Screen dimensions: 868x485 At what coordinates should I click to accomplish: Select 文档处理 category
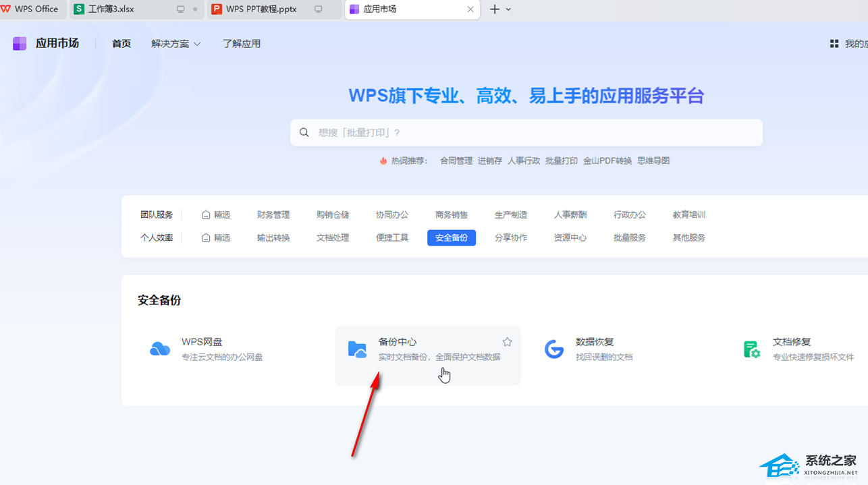click(x=333, y=238)
